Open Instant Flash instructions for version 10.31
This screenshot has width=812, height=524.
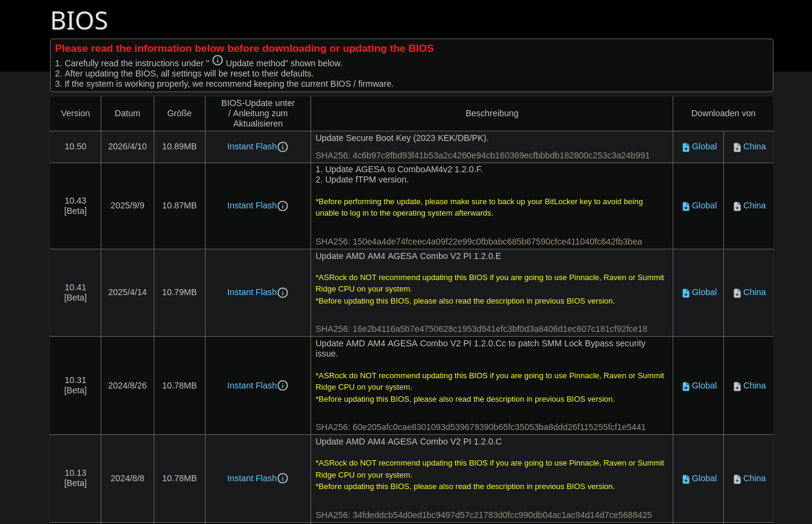click(x=252, y=385)
